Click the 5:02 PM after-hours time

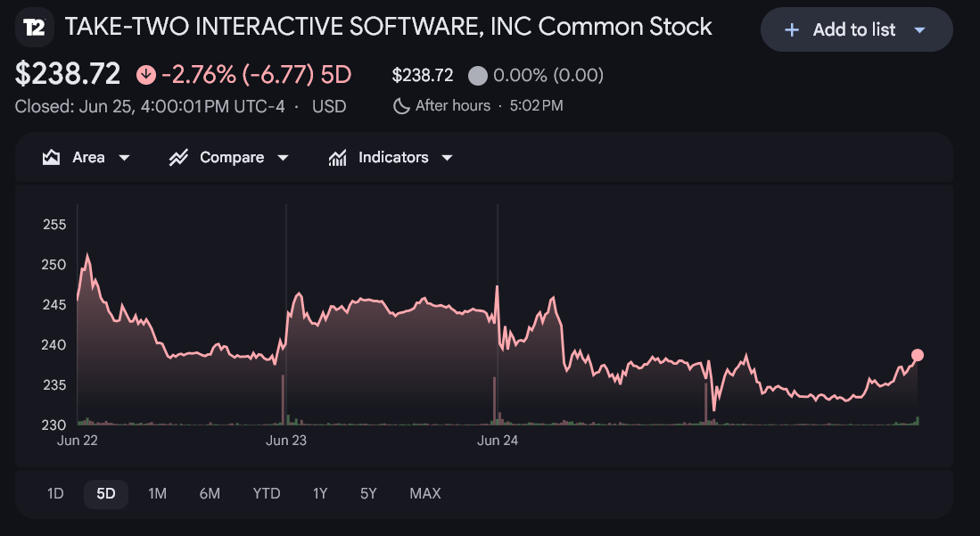536,106
